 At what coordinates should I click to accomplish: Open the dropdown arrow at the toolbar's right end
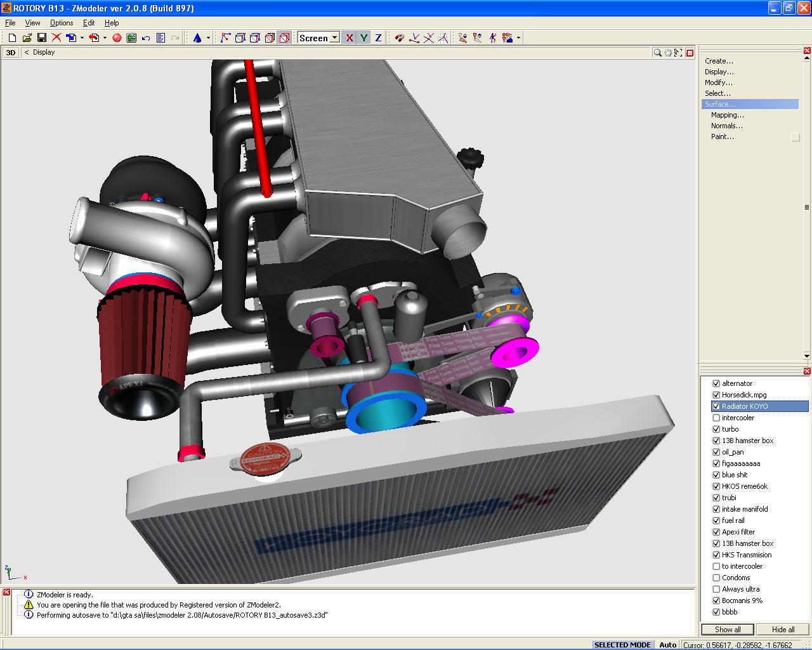[518, 38]
